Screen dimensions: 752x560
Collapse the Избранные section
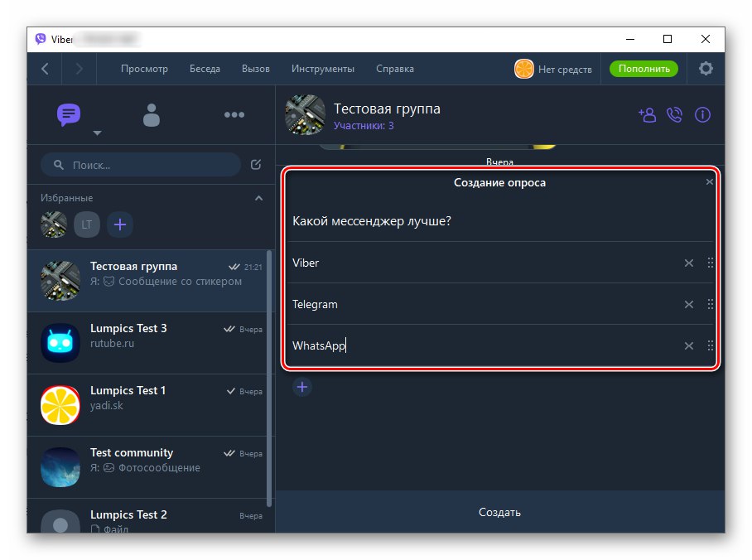click(x=258, y=198)
